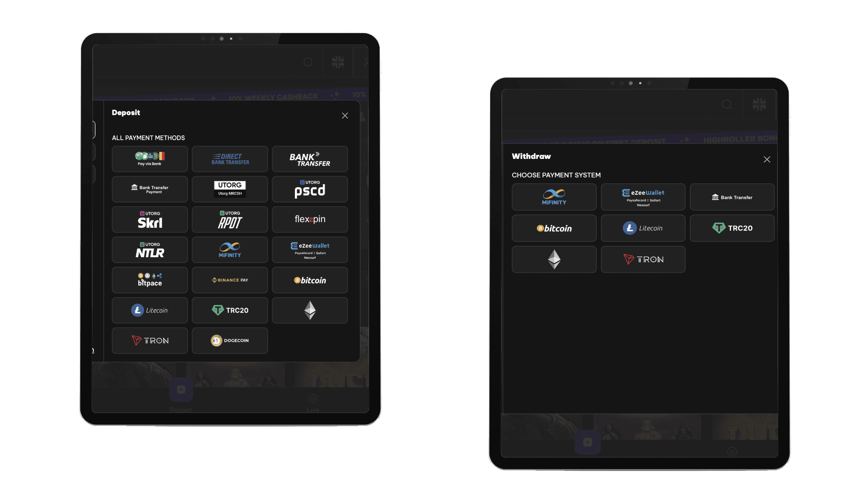The height and width of the screenshot is (495, 868).
Task: Select Ethereum deposit payment method
Action: click(309, 310)
